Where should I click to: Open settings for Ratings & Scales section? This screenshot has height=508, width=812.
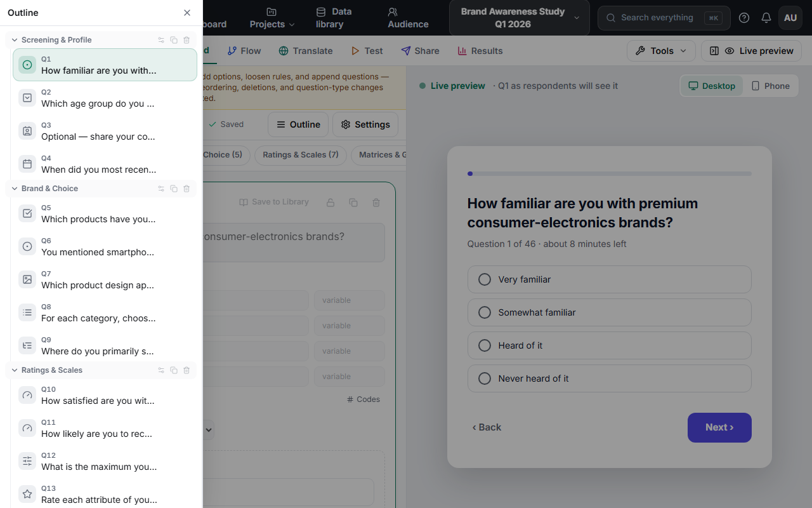coord(161,370)
